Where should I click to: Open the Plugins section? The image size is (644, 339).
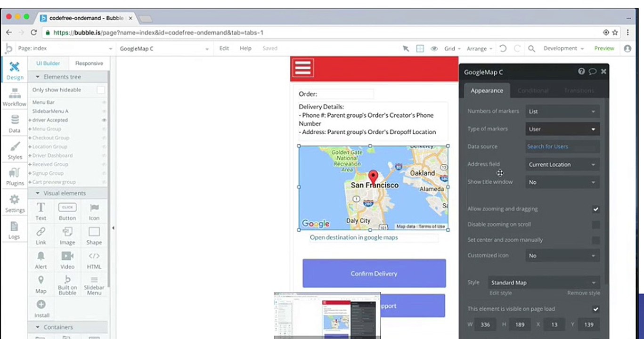click(x=15, y=177)
